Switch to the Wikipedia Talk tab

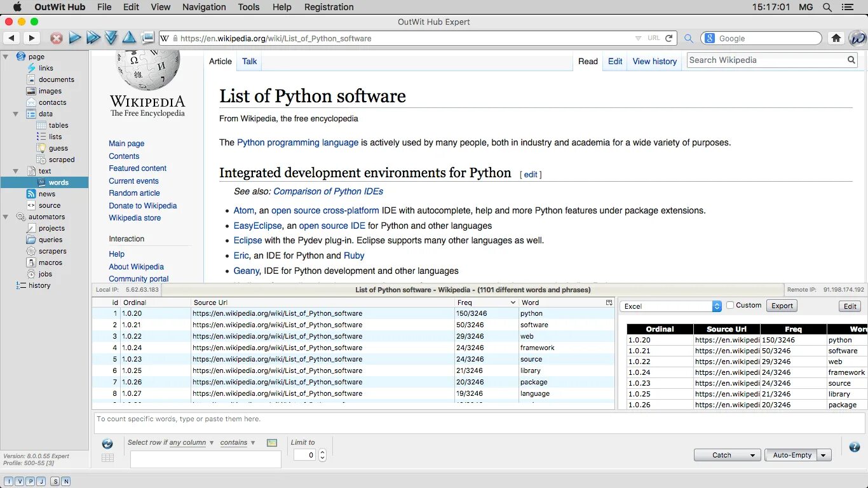pyautogui.click(x=250, y=61)
